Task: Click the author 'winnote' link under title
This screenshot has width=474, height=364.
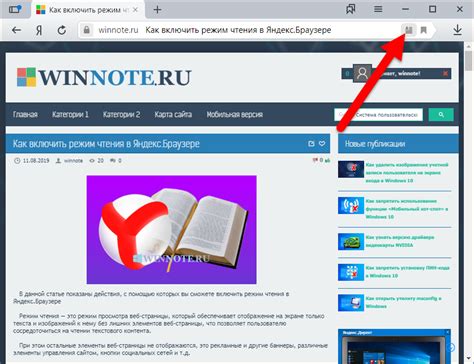Action: [73, 161]
